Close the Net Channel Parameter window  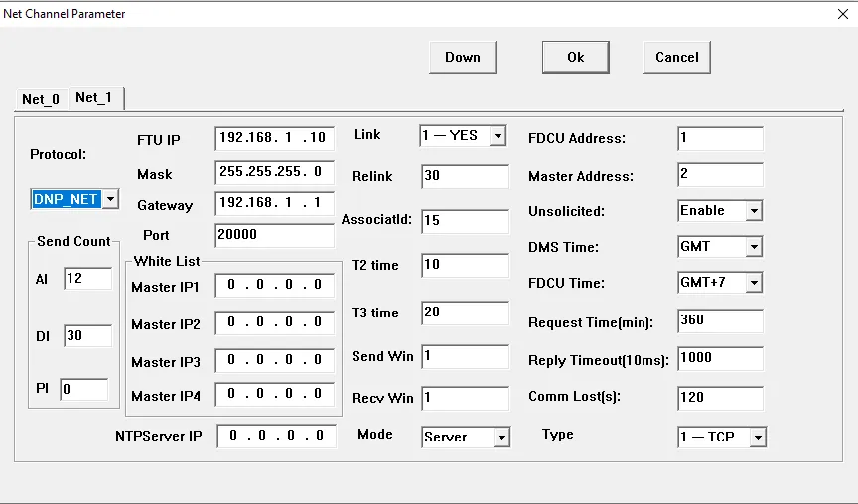pyautogui.click(x=843, y=14)
